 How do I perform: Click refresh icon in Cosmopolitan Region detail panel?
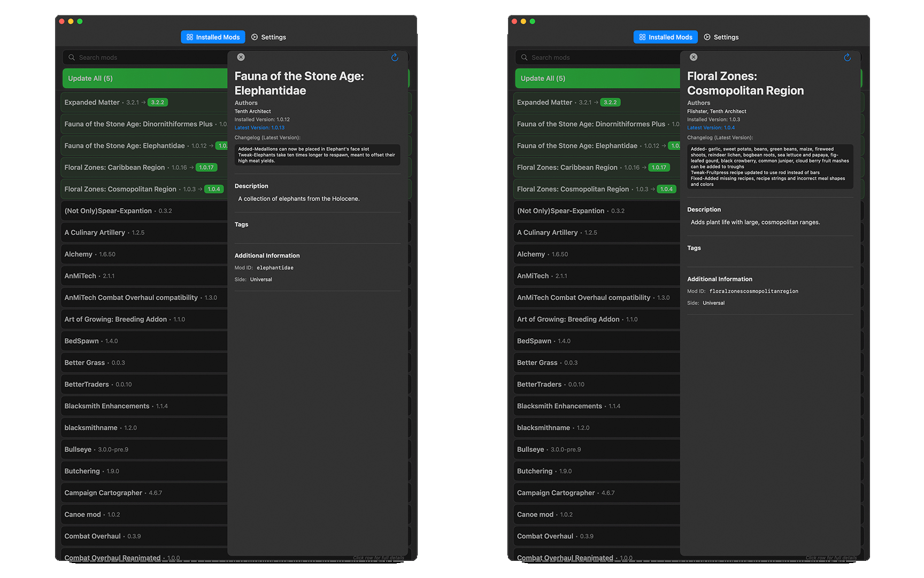848,57
